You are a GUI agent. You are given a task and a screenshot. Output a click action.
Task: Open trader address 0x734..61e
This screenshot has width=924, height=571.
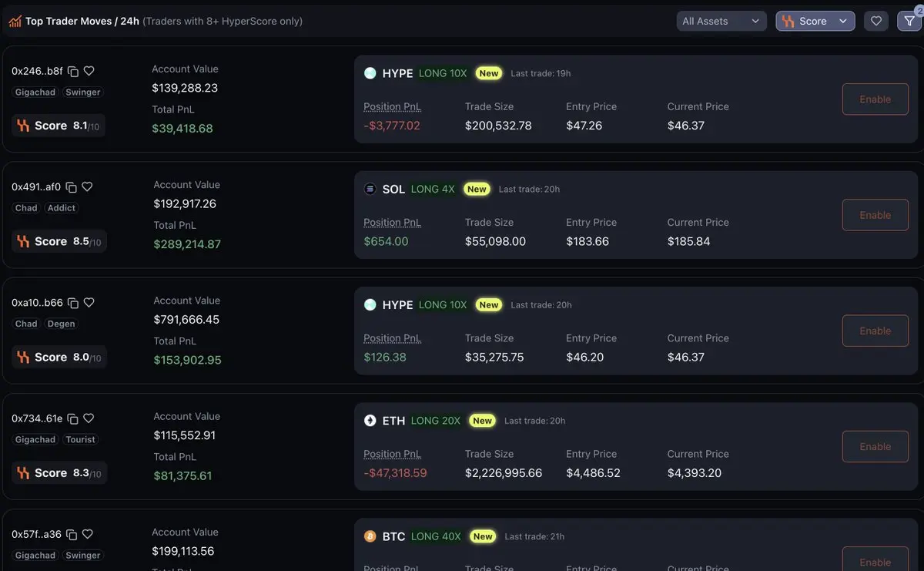pyautogui.click(x=37, y=418)
